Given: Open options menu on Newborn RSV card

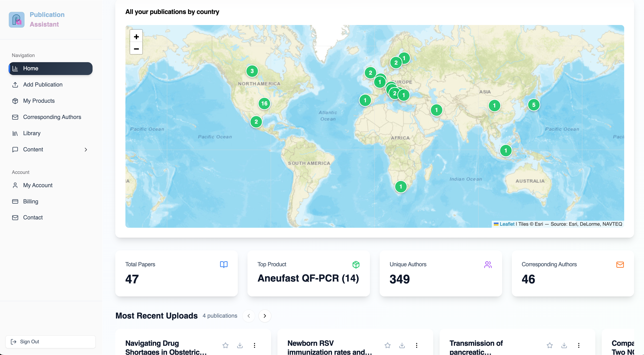Looking at the screenshot, I should 417,345.
